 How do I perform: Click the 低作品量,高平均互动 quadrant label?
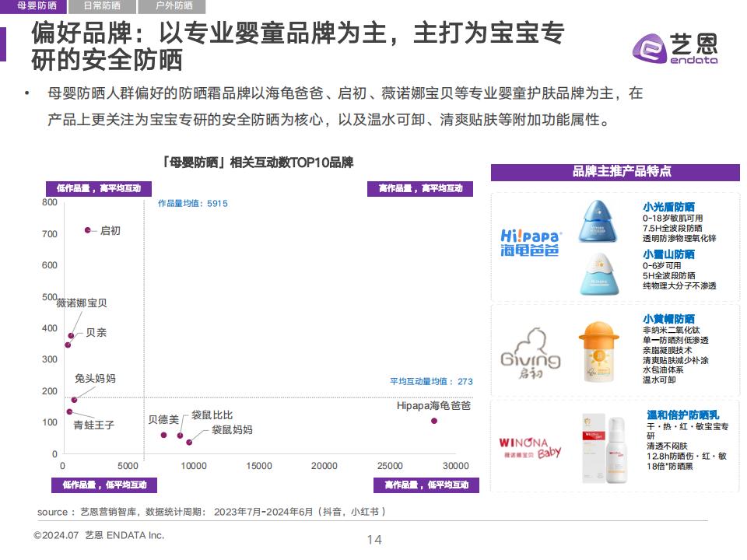pyautogui.click(x=99, y=188)
